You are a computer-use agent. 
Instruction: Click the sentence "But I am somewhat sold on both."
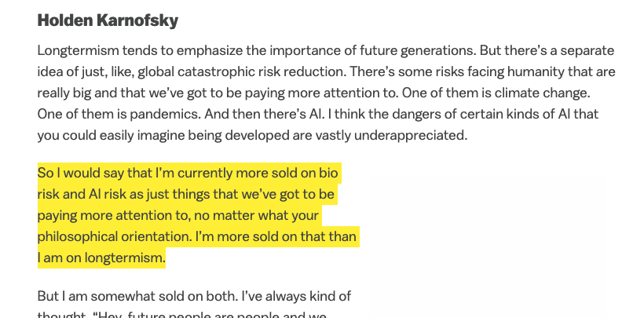[x=126, y=297]
